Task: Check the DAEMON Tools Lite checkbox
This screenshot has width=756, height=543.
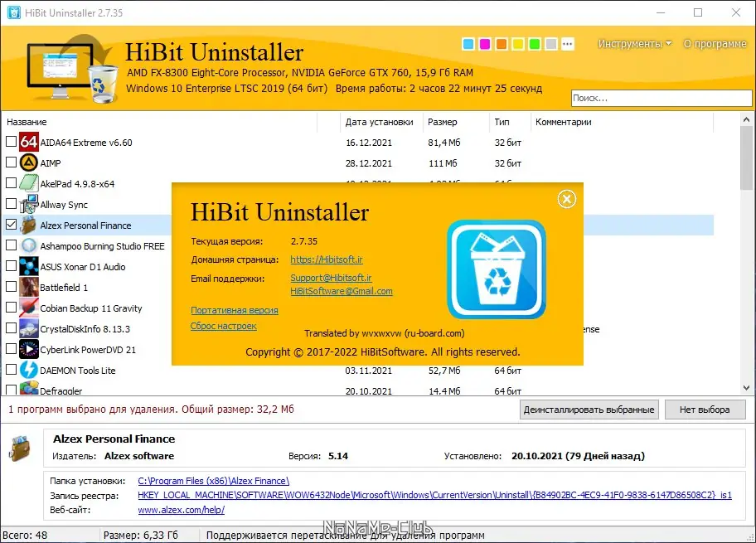Action: click(x=11, y=370)
